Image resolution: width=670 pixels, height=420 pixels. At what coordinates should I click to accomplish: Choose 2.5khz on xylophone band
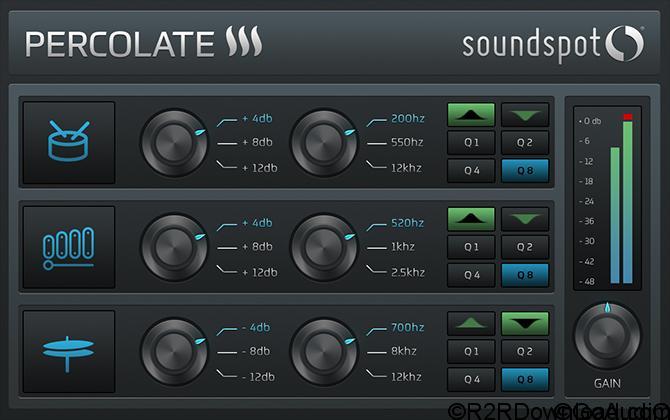click(x=408, y=273)
